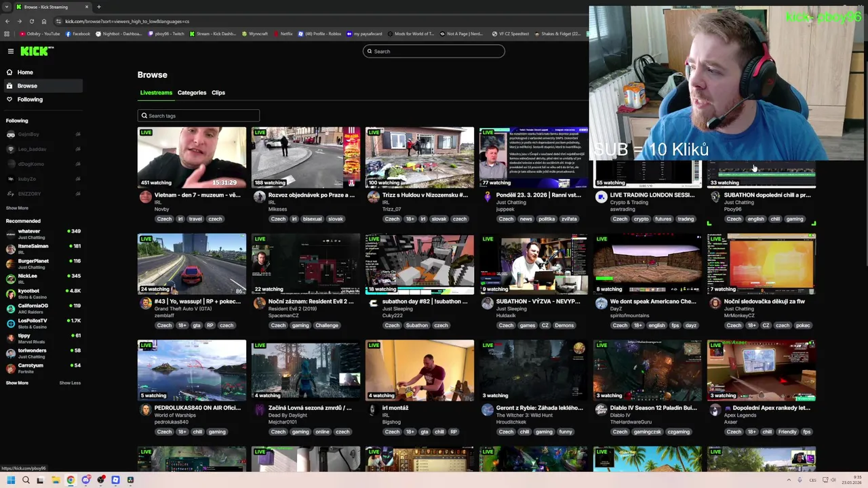Image resolution: width=868 pixels, height=488 pixels.
Task: Open Windows taskbar search
Action: 26,480
